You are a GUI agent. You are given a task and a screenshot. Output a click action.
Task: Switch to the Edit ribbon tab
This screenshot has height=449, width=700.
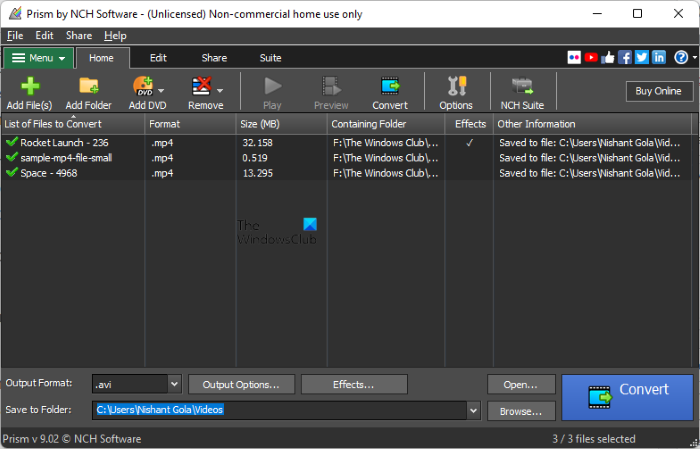(158, 58)
